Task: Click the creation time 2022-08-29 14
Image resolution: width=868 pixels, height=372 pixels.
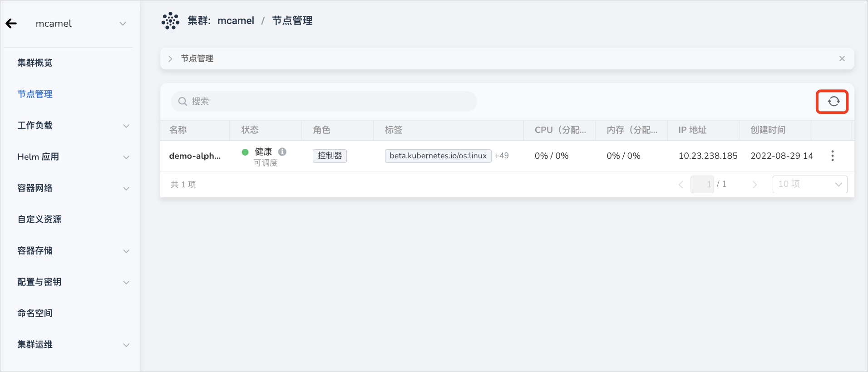Action: tap(782, 156)
